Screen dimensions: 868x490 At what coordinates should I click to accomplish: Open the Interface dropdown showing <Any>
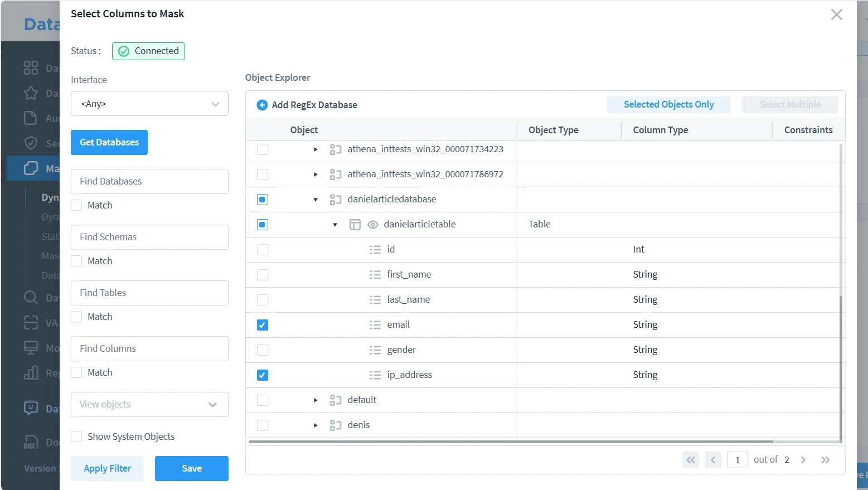149,104
